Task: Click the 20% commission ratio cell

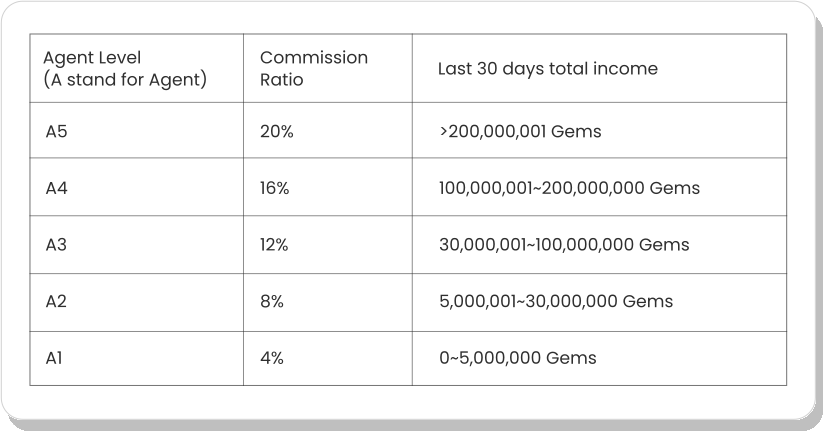Action: (277, 131)
